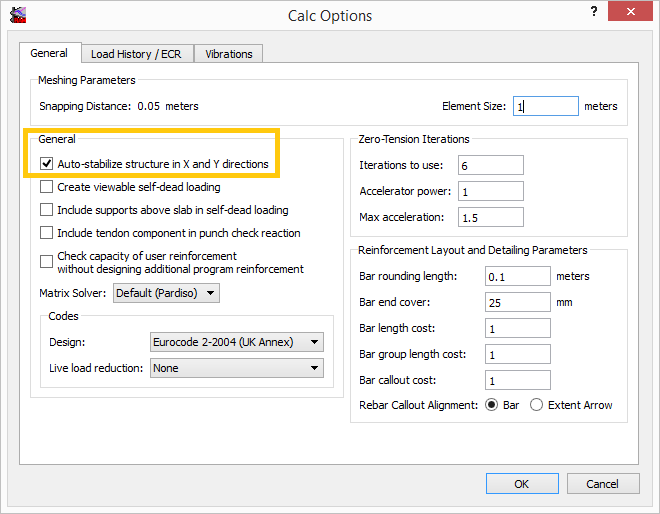Enable Create viewable self-dead loading
660x514 pixels.
pyautogui.click(x=46, y=187)
